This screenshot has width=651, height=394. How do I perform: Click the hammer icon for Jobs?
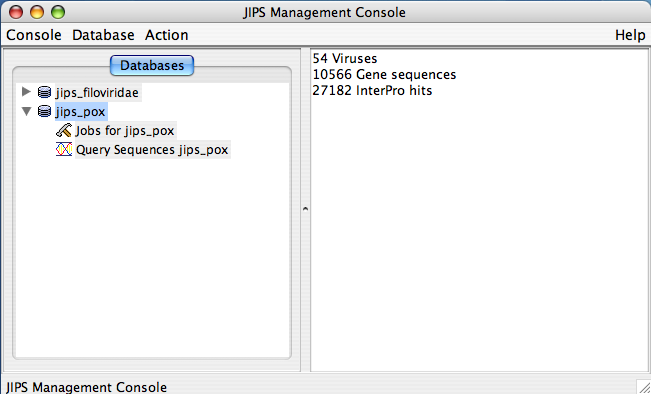pos(64,131)
